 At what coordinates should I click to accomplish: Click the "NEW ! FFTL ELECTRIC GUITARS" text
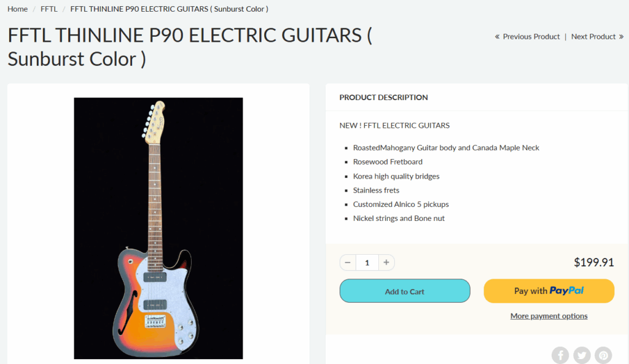coord(394,126)
